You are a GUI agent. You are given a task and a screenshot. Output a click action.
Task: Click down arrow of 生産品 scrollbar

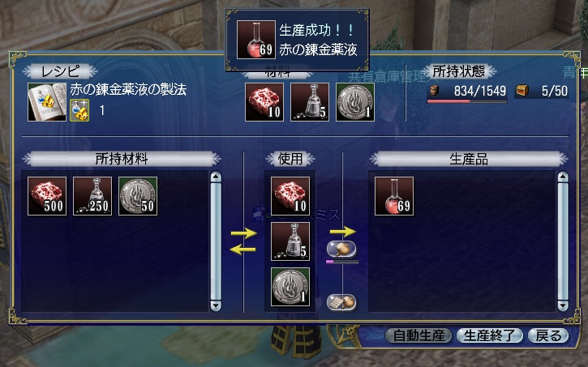(563, 305)
